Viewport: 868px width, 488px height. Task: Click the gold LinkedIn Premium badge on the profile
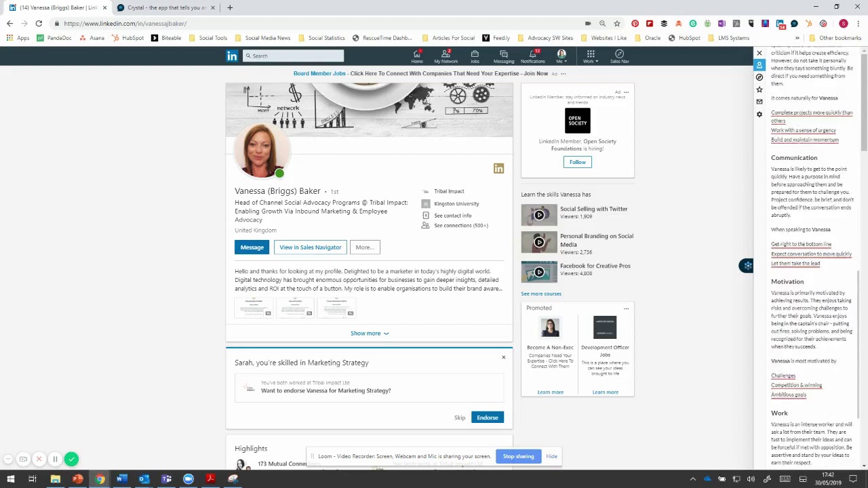(498, 169)
